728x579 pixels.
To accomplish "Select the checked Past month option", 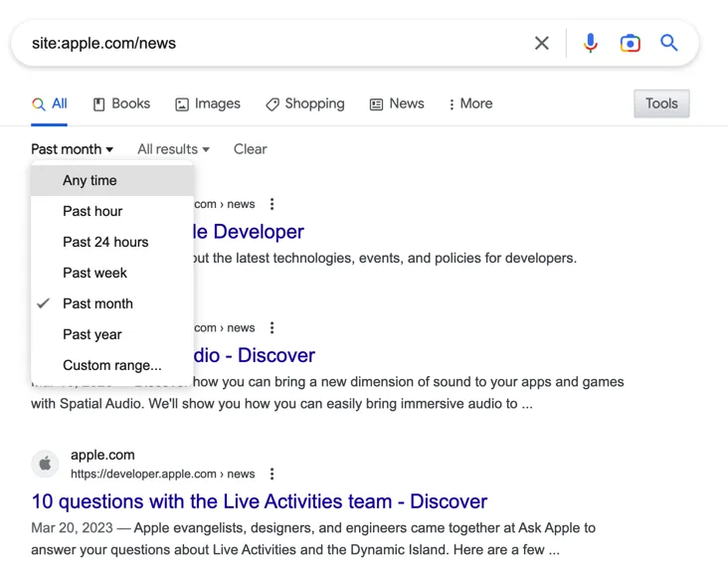I will (x=112, y=303).
